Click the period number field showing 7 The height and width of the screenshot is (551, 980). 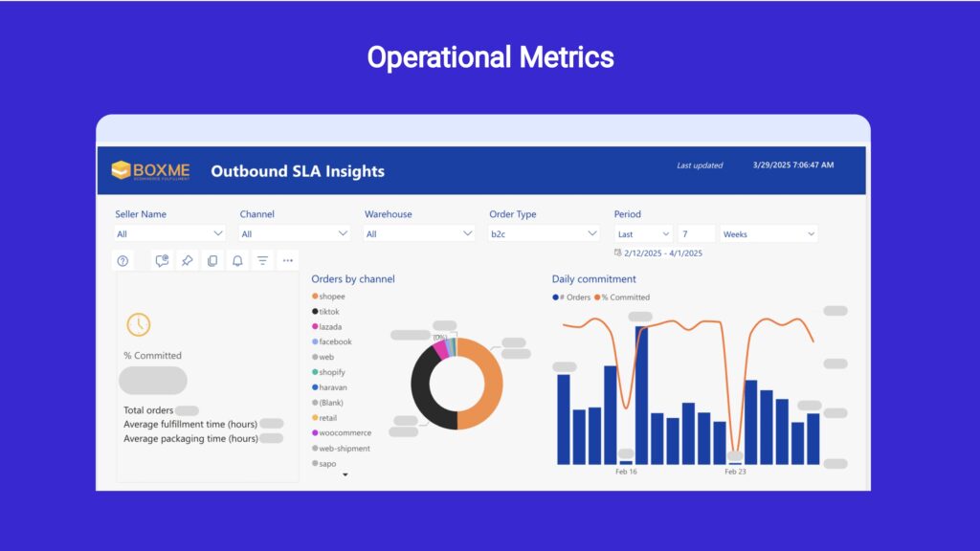click(696, 233)
